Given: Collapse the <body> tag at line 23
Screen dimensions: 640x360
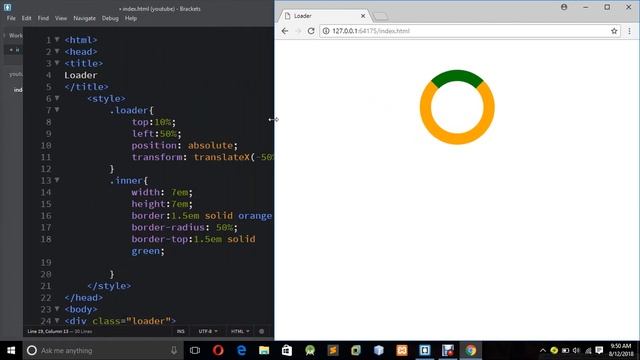Looking at the screenshot, I should click(x=57, y=309).
